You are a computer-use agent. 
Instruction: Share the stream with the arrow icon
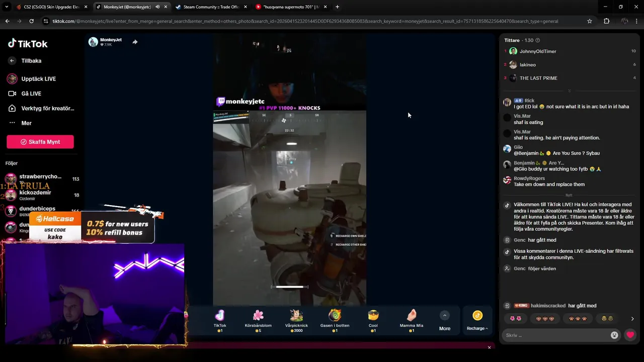[135, 42]
